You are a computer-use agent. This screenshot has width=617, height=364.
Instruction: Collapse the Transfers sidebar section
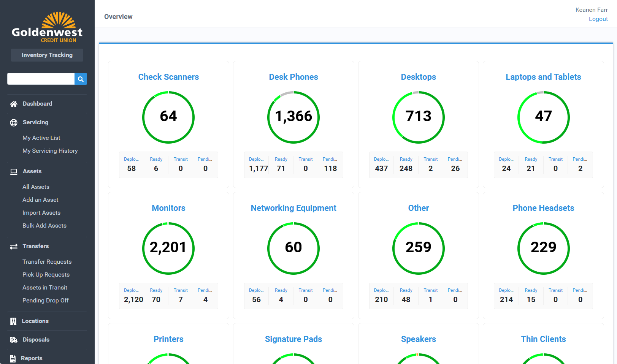36,246
